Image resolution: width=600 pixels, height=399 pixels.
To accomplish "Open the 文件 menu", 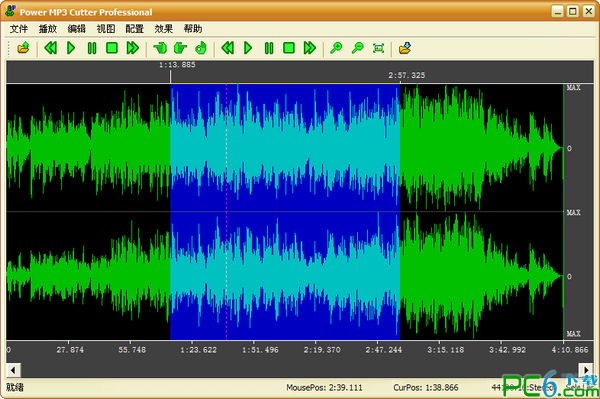I will 18,29.
